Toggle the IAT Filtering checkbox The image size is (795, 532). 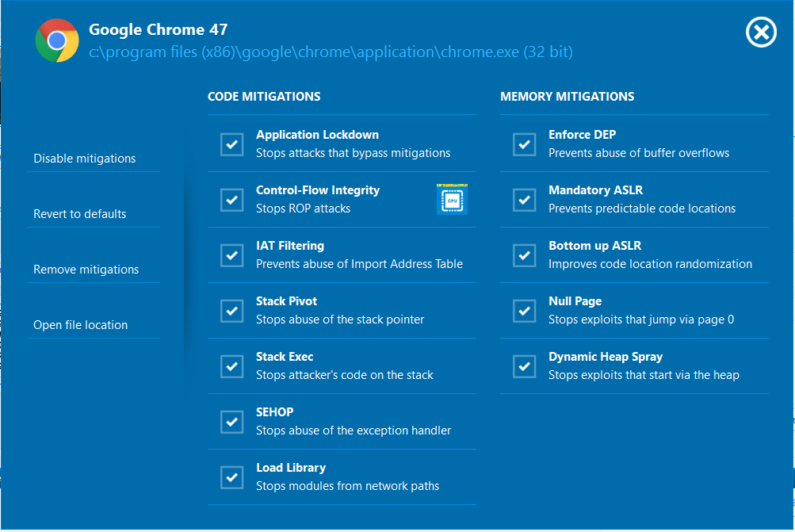pyautogui.click(x=231, y=255)
